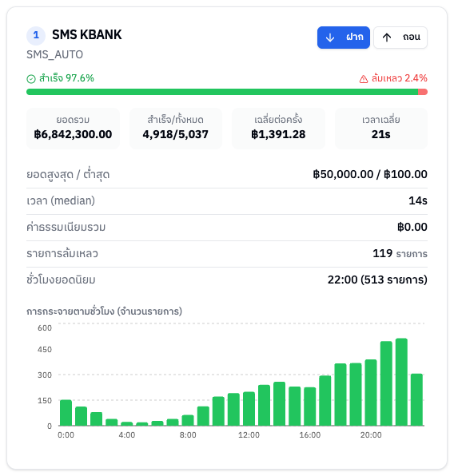Click the 150 y-axis label
454x476 pixels.
[45, 400]
